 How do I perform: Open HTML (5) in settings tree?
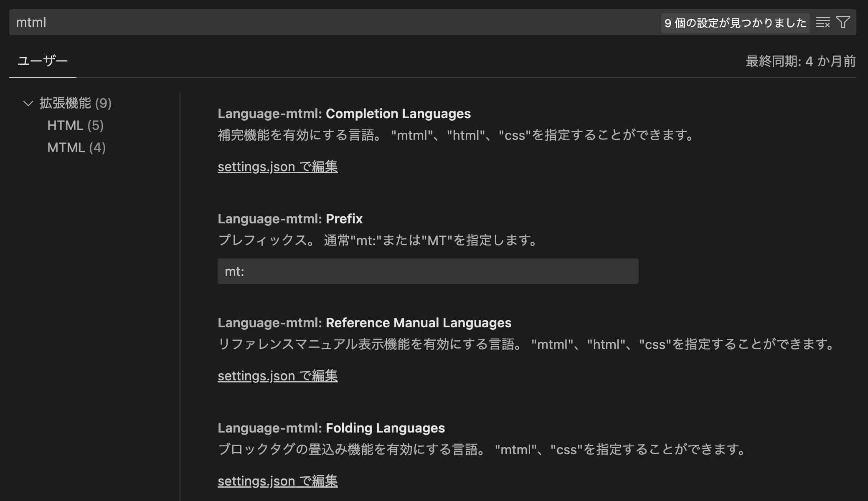click(x=76, y=125)
